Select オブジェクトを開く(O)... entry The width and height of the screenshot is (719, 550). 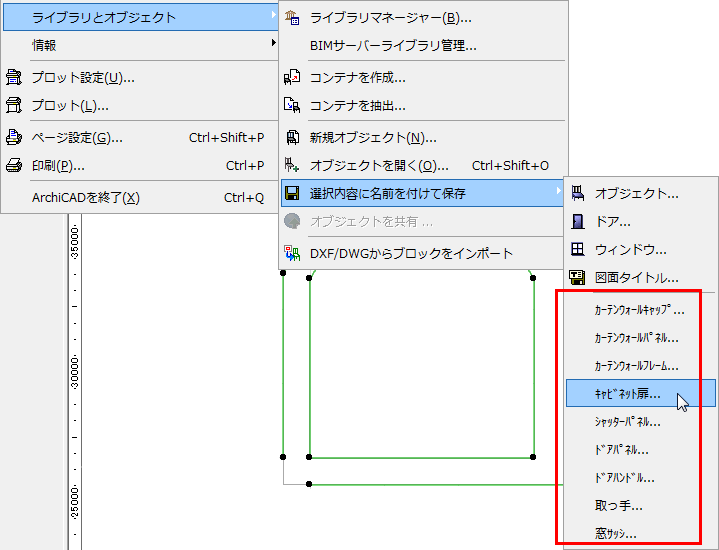[x=423, y=165]
